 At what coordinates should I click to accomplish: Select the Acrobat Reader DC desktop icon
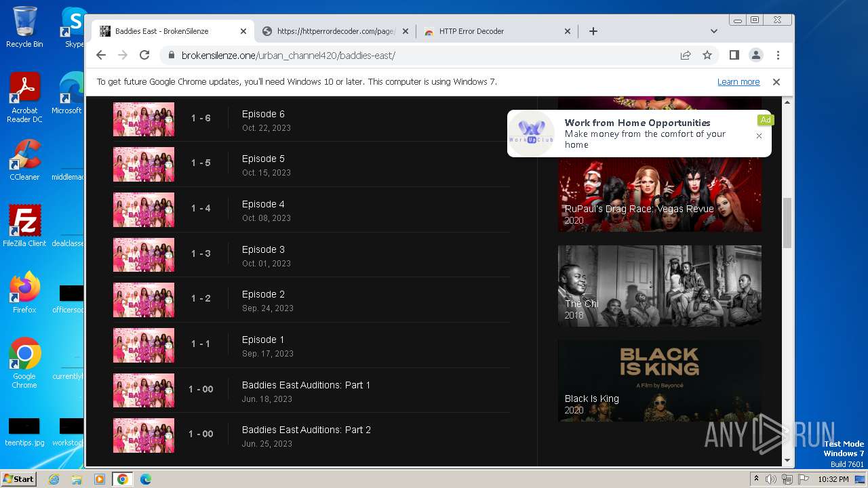24,98
